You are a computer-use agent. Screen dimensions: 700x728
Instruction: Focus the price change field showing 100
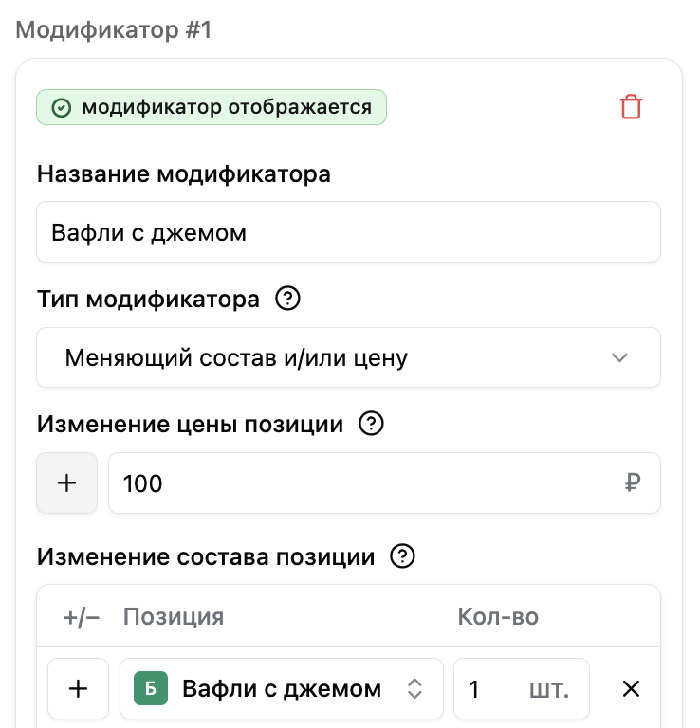coord(384,482)
